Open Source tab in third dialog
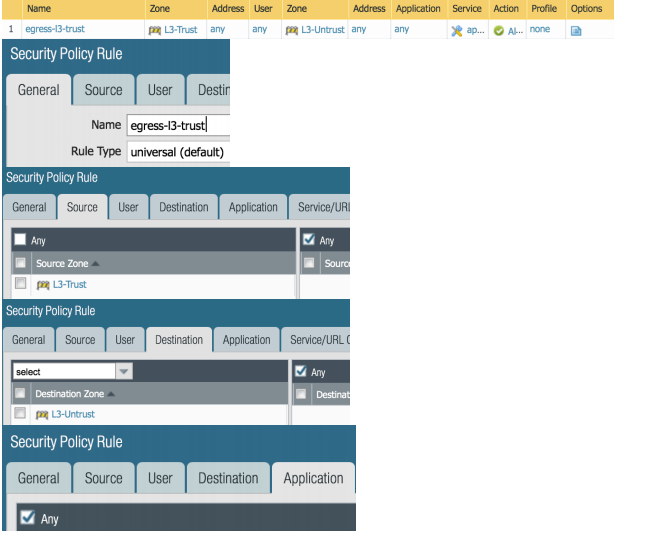The height and width of the screenshot is (546, 654). (80, 340)
